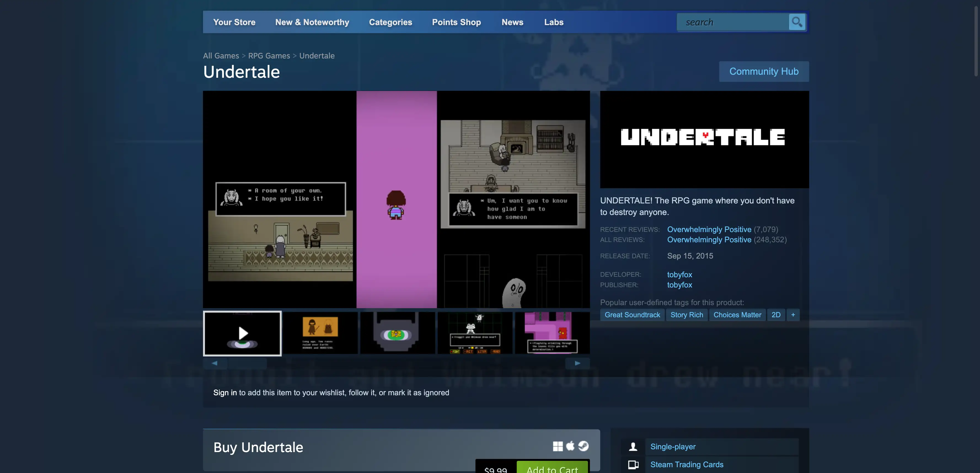The image size is (980, 473).
Task: Focus the store search field
Action: pyautogui.click(x=733, y=22)
